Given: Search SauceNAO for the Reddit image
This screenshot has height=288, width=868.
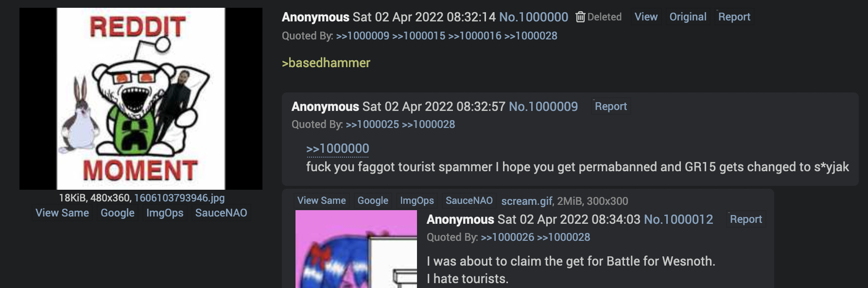Looking at the screenshot, I should [x=221, y=213].
